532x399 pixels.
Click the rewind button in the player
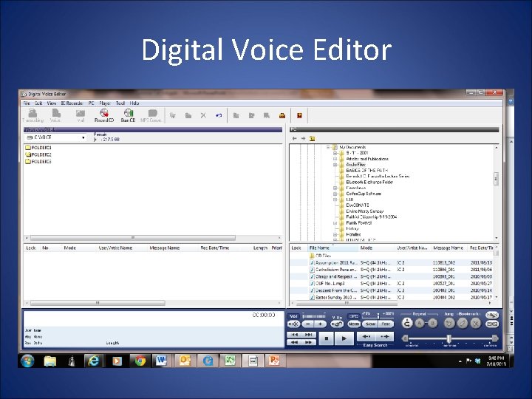click(x=295, y=342)
